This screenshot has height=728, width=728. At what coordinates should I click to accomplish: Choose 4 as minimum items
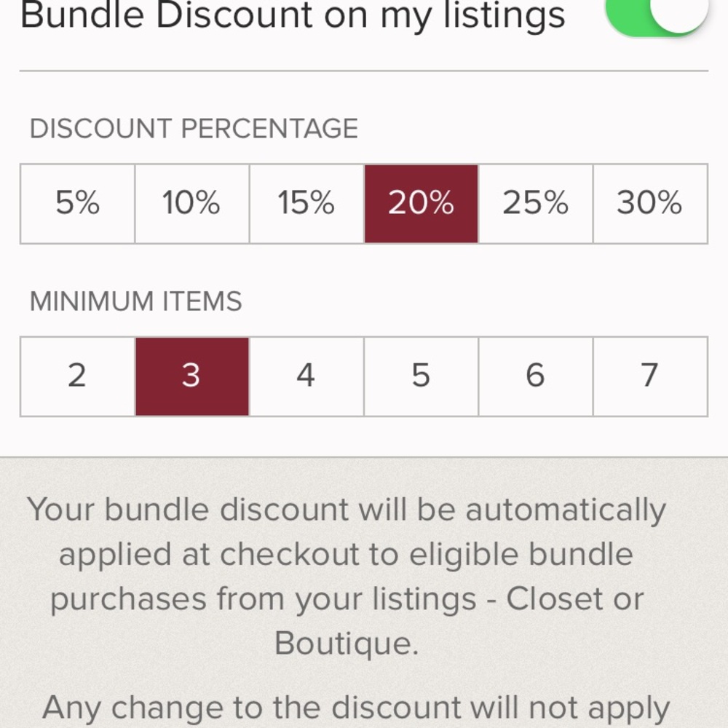pyautogui.click(x=306, y=376)
